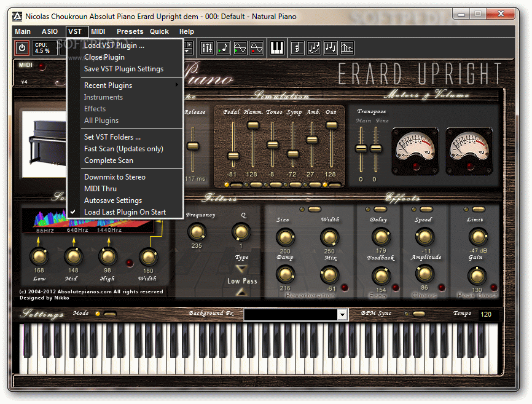The image size is (532, 404).
Task: Click the echo Feedback knob
Action: click(381, 275)
